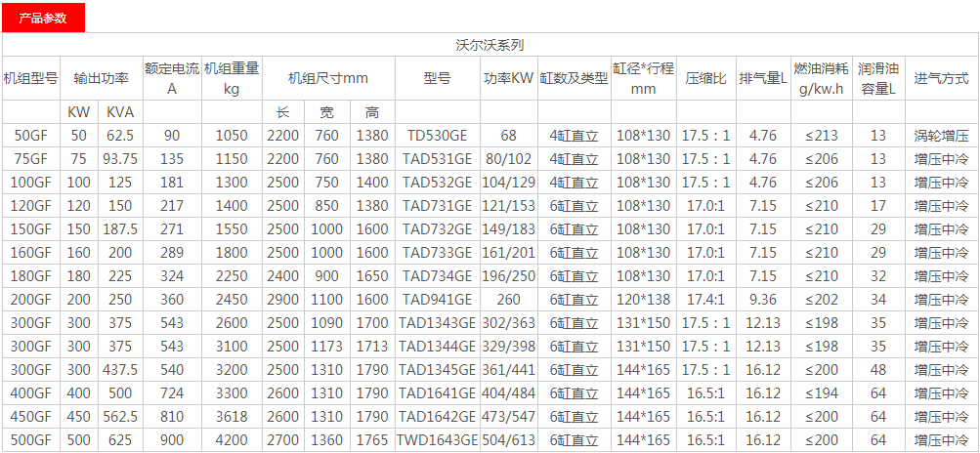
Task: Select the ≤194 fuel consumption value
Action: [821, 394]
